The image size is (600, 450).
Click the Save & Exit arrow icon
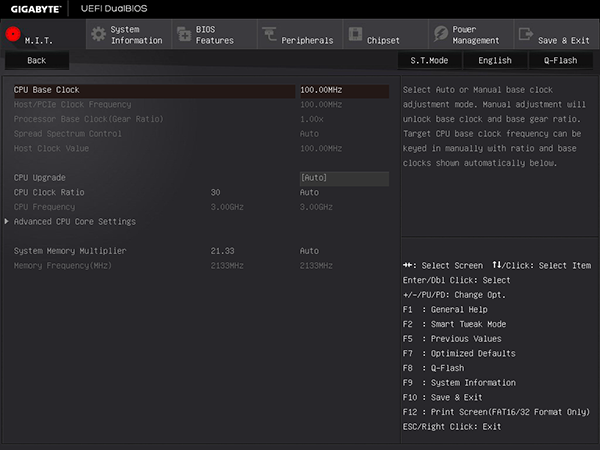tap(526, 34)
